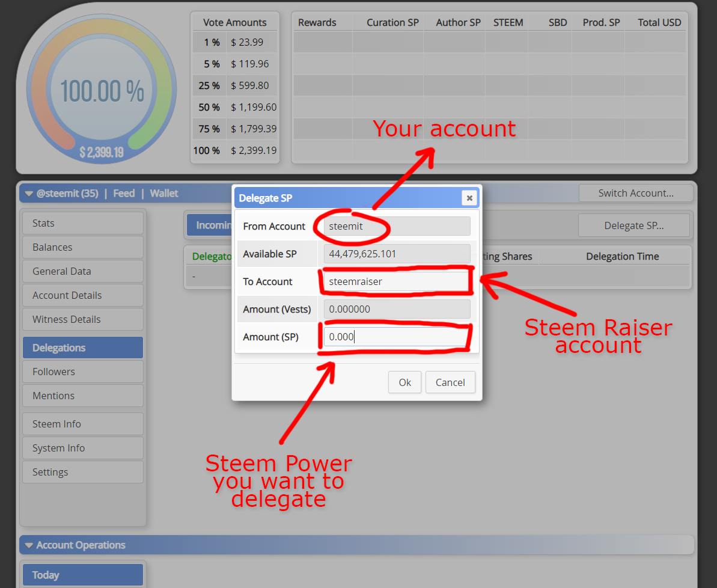Viewport: 717px width, 588px height.
Task: Select the Incoming delegations tab
Action: click(x=210, y=225)
